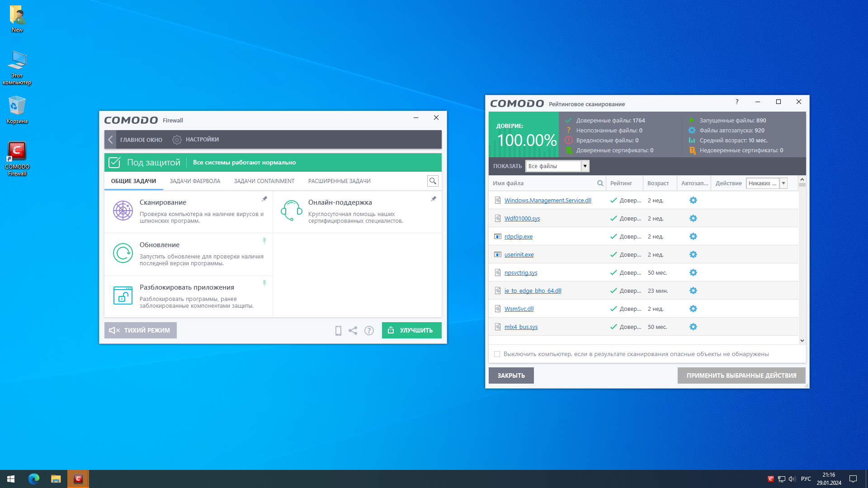Click the help question icon next to share
This screenshot has height=488, width=868.
[x=369, y=331]
